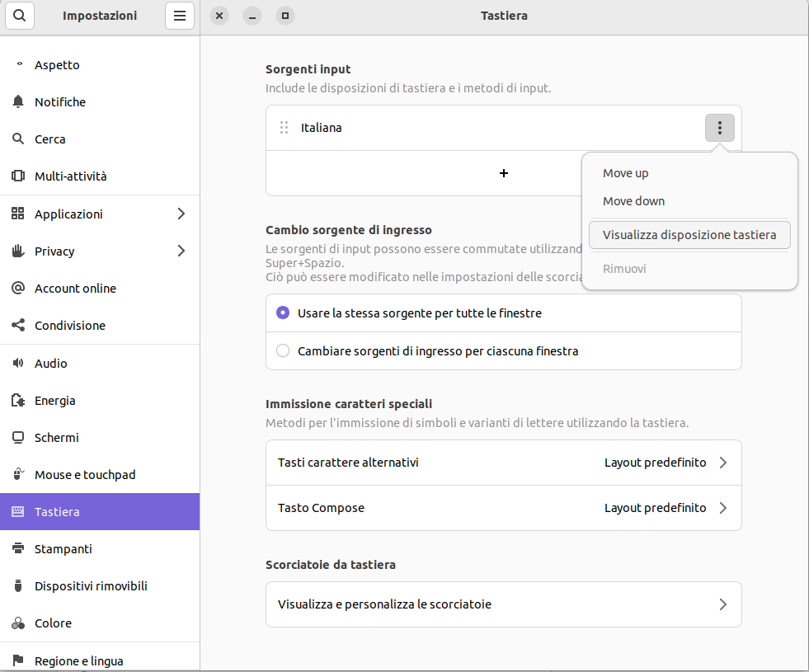
Task: Click the Aspetto sidebar icon
Action: (19, 64)
